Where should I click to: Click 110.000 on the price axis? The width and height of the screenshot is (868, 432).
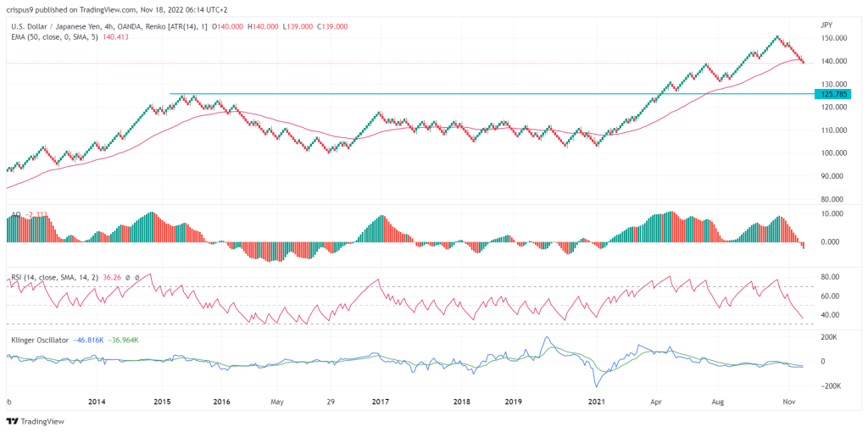pos(832,130)
